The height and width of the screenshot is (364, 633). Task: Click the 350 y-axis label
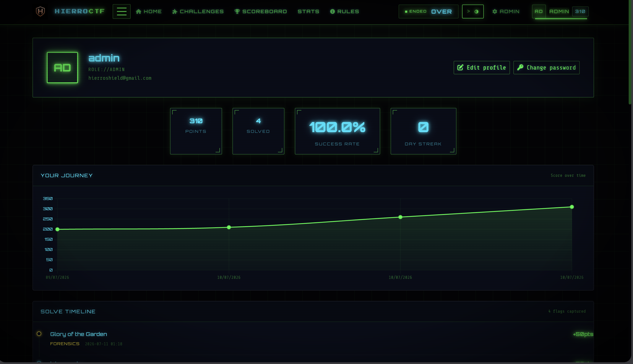coord(48,198)
